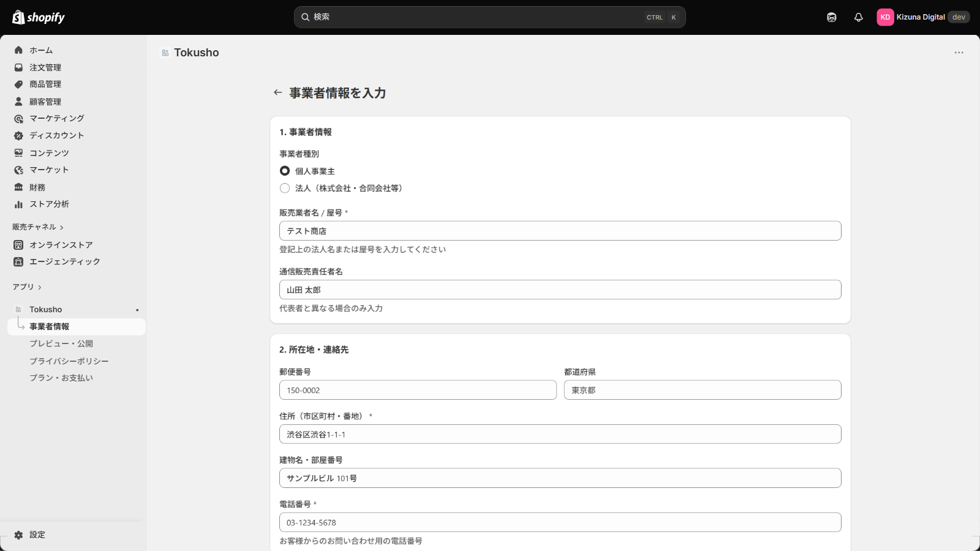980x551 pixels.
Task: Open プレビュー・公開 submenu item
Action: pyautogui.click(x=61, y=344)
